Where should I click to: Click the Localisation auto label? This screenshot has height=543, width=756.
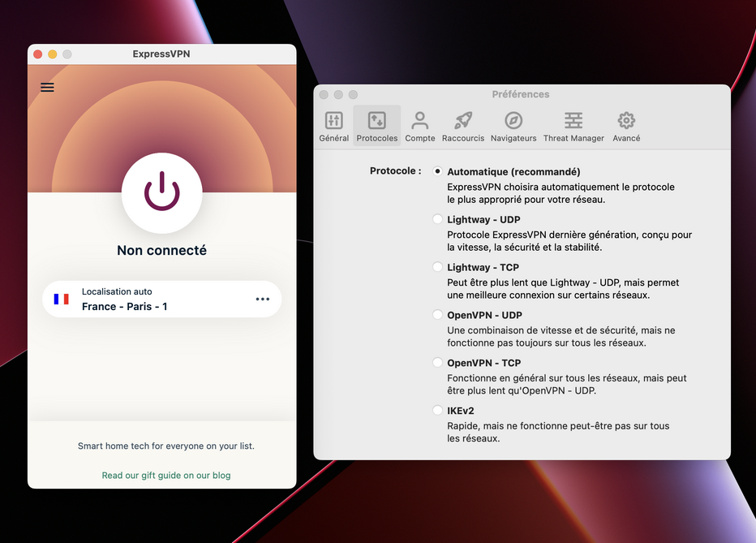point(117,291)
